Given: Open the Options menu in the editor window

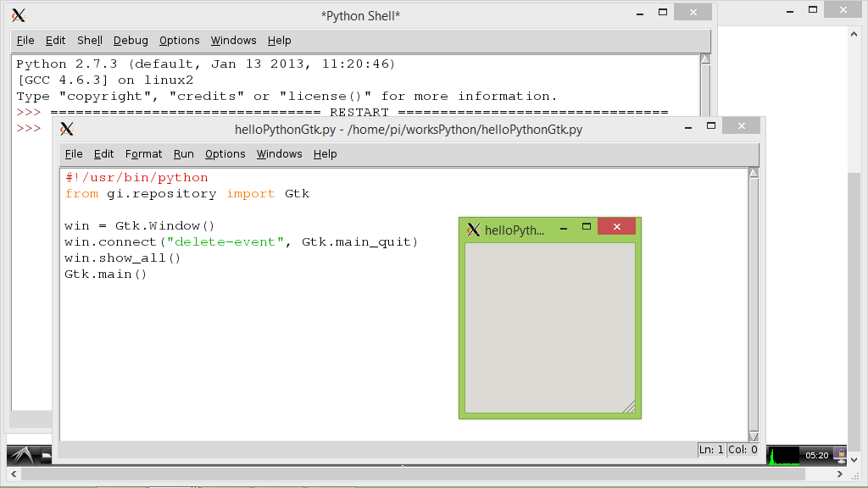Looking at the screenshot, I should click(225, 154).
